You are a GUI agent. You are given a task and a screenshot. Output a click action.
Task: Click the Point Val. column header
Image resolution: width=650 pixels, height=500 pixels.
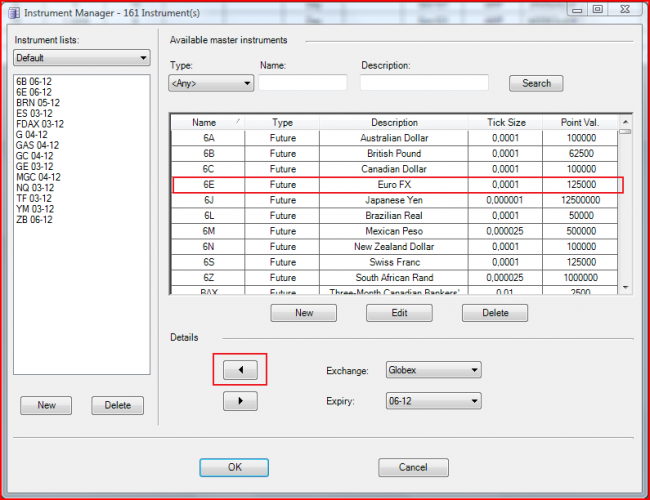pyautogui.click(x=580, y=123)
